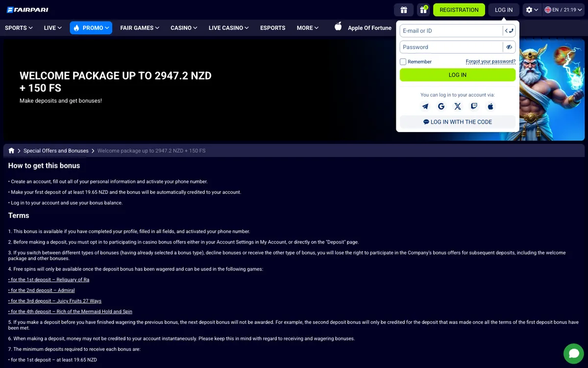
Task: Open Rich of the Mermaid link
Action: 70,312
